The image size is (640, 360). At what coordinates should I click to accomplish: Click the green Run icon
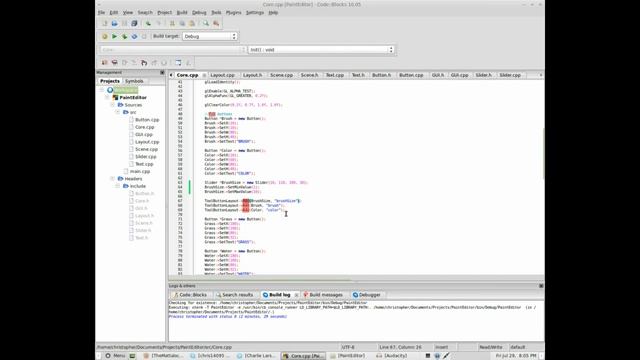click(115, 36)
